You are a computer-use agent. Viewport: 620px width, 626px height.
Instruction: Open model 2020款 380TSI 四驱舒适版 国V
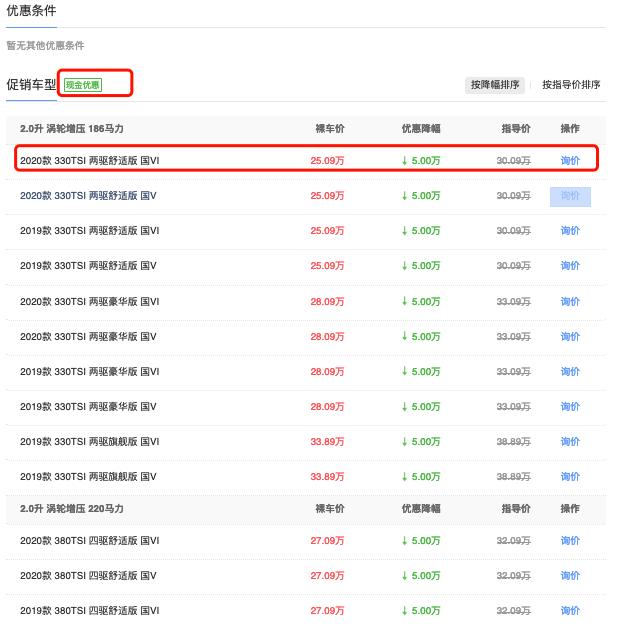click(x=88, y=576)
